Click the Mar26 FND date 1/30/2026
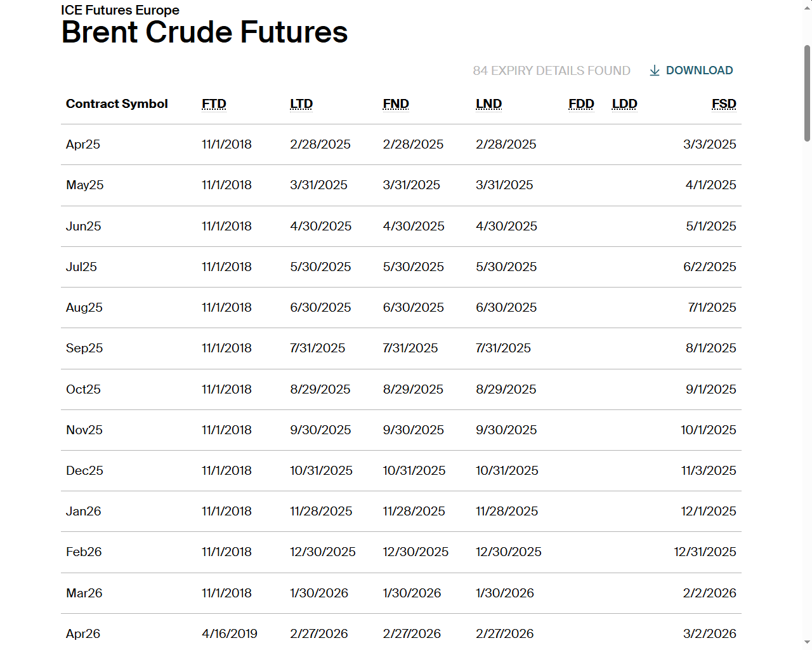Viewport: 812px width, 650px height. click(x=412, y=593)
